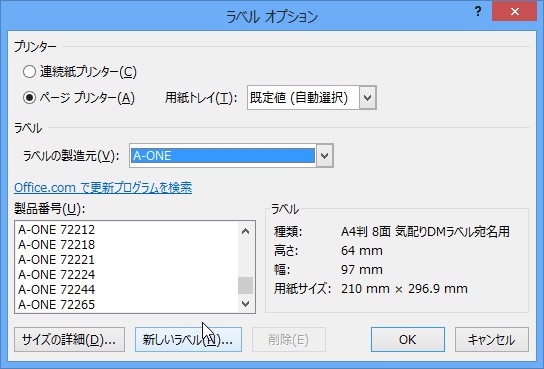This screenshot has width=544, height=369.
Task: Click the キャンセル button
Action: [x=492, y=340]
